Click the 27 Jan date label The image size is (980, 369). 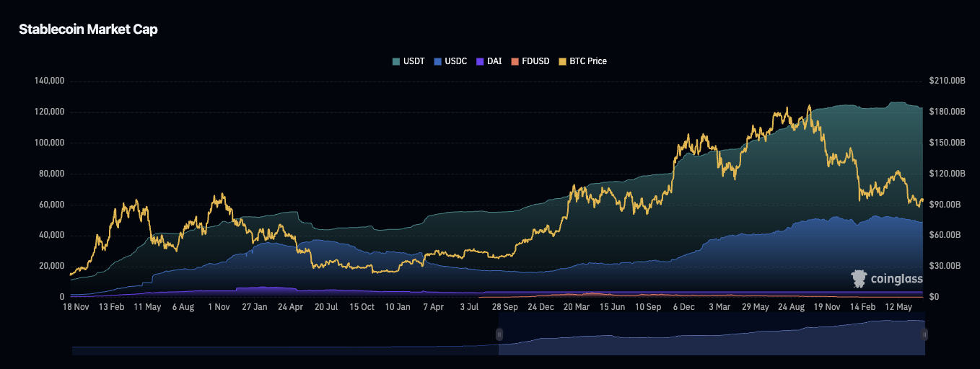coord(255,307)
